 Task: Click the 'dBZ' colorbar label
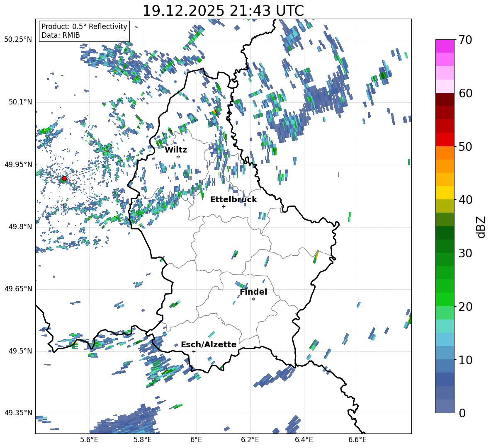tap(481, 227)
